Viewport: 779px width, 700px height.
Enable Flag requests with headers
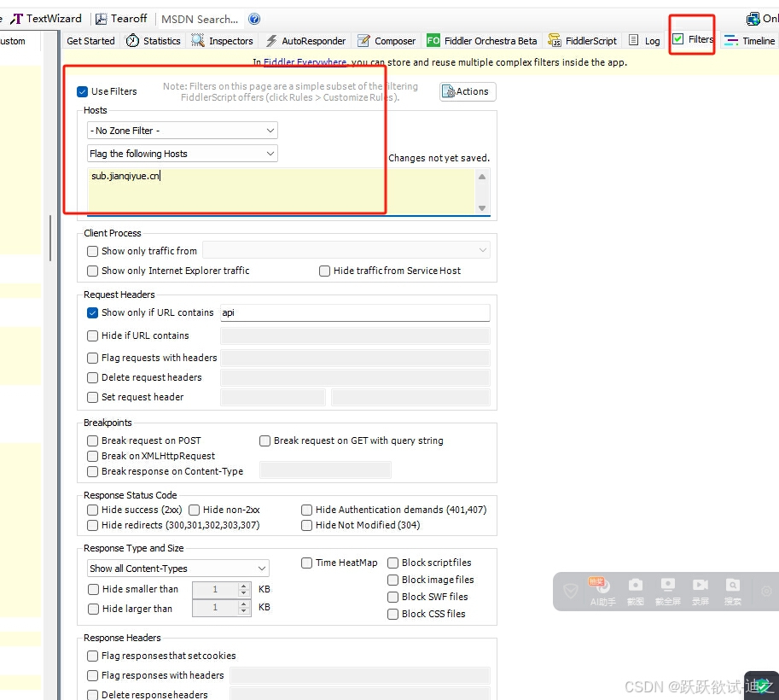click(92, 358)
